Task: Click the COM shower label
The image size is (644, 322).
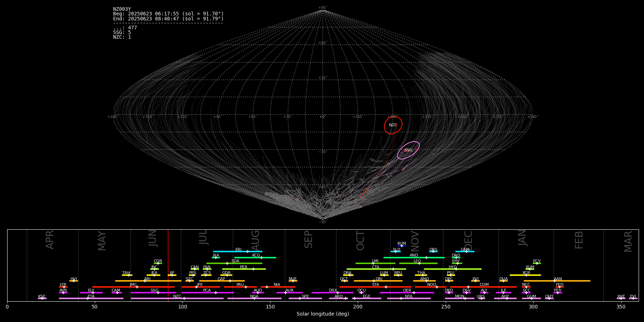Action: coord(484,285)
